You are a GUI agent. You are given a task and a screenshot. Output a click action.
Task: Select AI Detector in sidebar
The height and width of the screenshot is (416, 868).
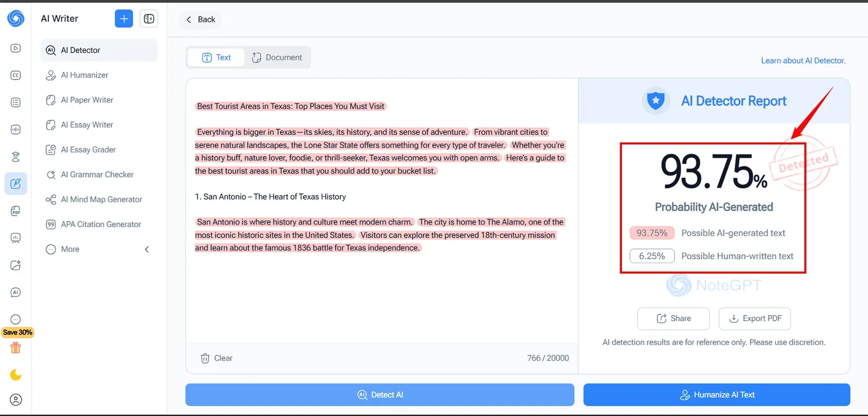tap(99, 50)
